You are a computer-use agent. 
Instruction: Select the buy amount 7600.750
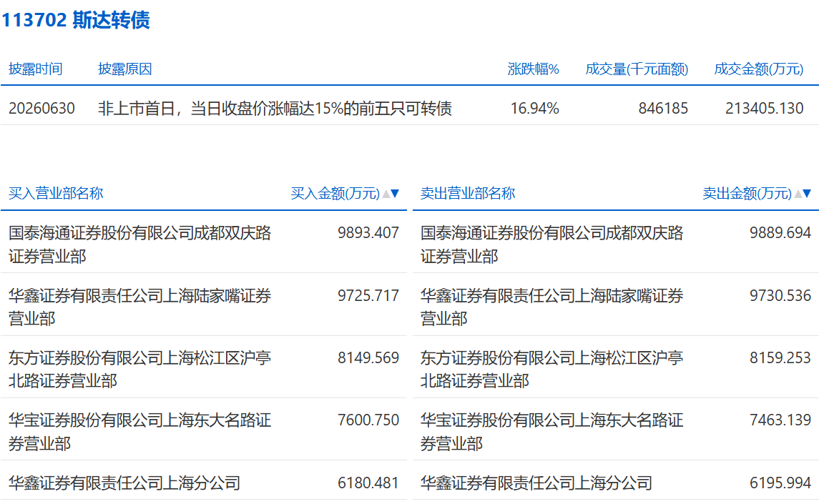pyautogui.click(x=368, y=420)
